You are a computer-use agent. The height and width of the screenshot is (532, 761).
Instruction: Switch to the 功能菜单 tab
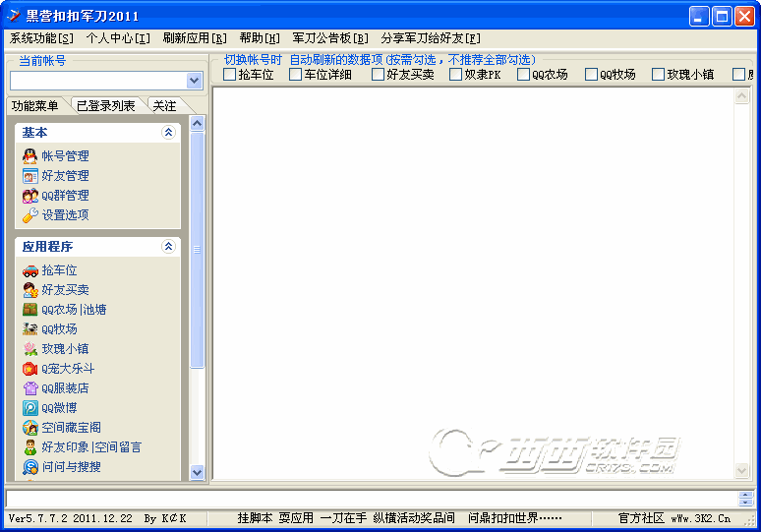tap(35, 106)
